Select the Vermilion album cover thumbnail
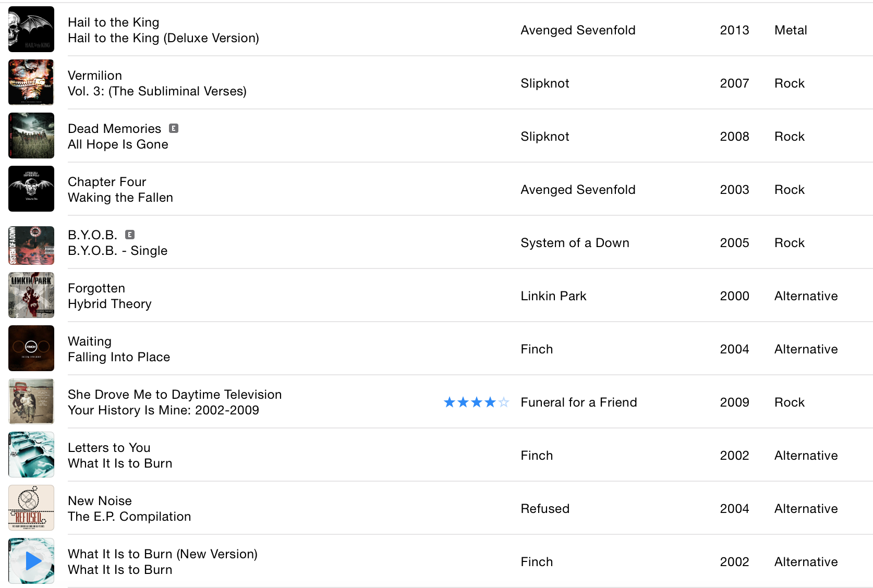The width and height of the screenshot is (873, 588). (31, 82)
